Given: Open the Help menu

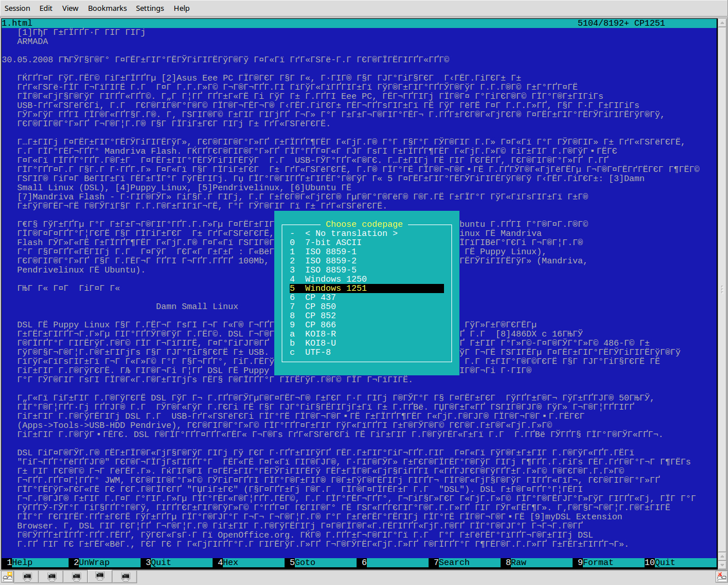Looking at the screenshot, I should [182, 8].
